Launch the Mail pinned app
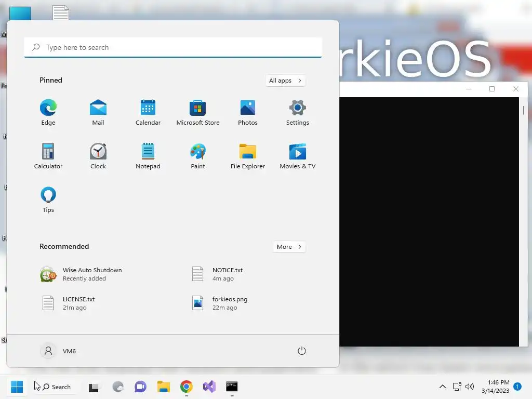The image size is (532, 399). coord(98,113)
